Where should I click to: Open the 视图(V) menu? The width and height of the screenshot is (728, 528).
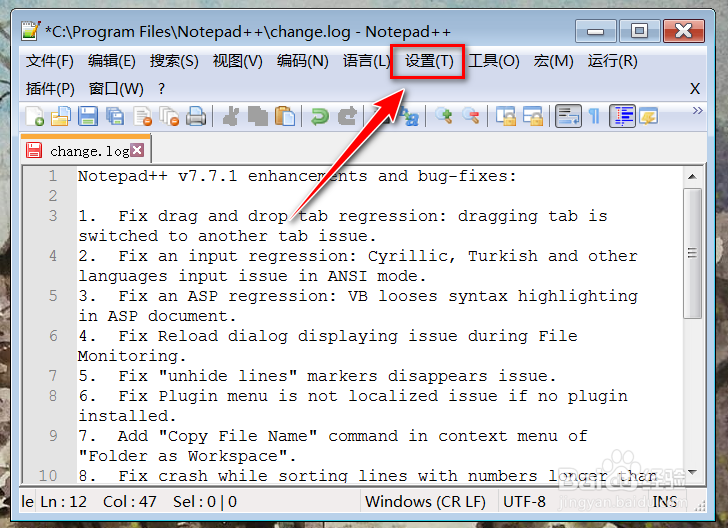point(237,61)
